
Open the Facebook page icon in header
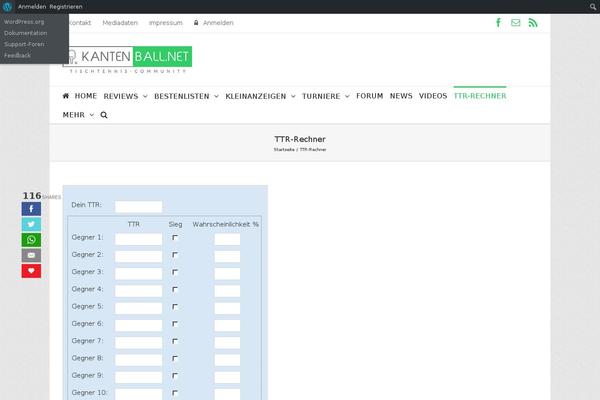pyautogui.click(x=498, y=23)
